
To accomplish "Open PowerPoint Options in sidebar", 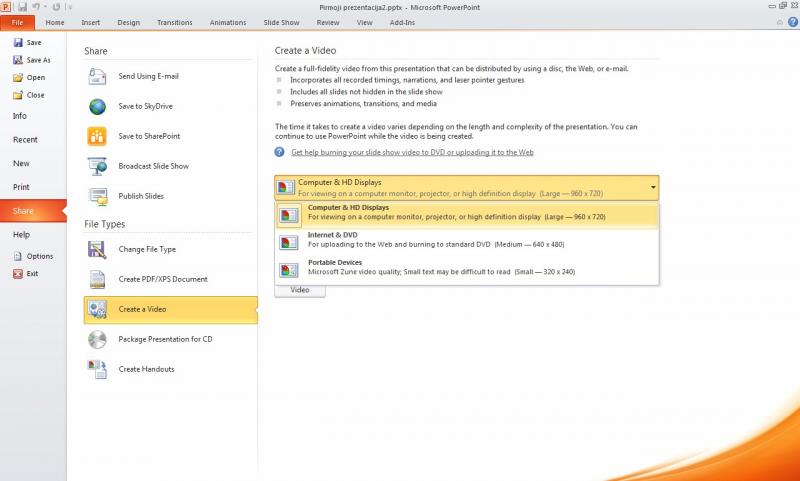I will pyautogui.click(x=33, y=256).
